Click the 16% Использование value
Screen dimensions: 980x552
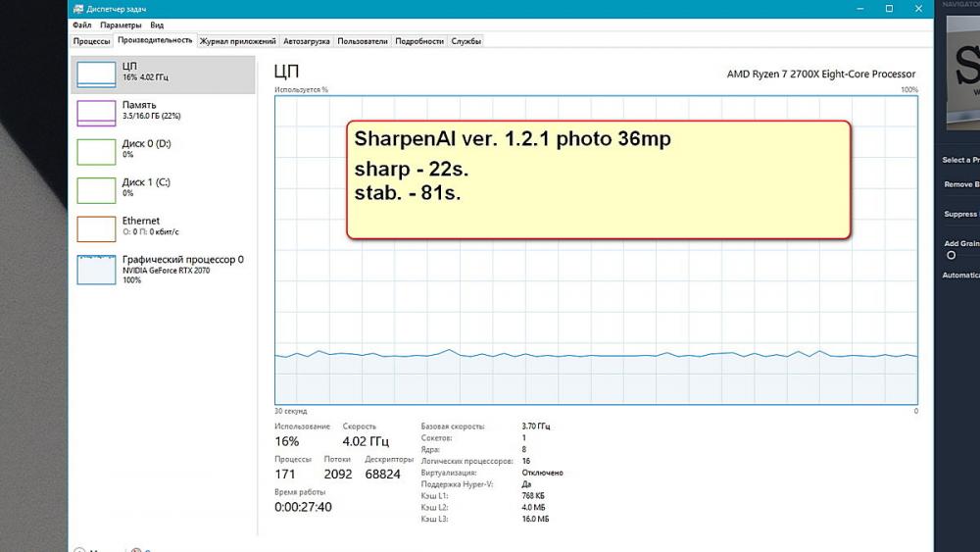coord(287,441)
